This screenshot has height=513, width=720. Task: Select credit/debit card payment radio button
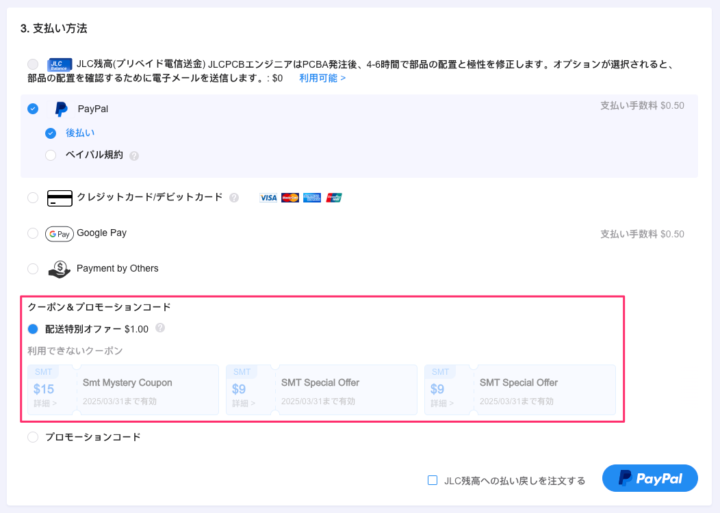point(34,198)
